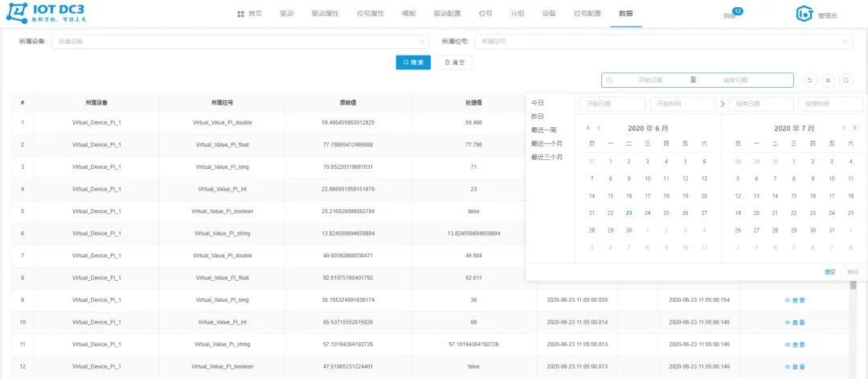
Task: Click the picker's 结束日期 input
Action: click(761, 104)
